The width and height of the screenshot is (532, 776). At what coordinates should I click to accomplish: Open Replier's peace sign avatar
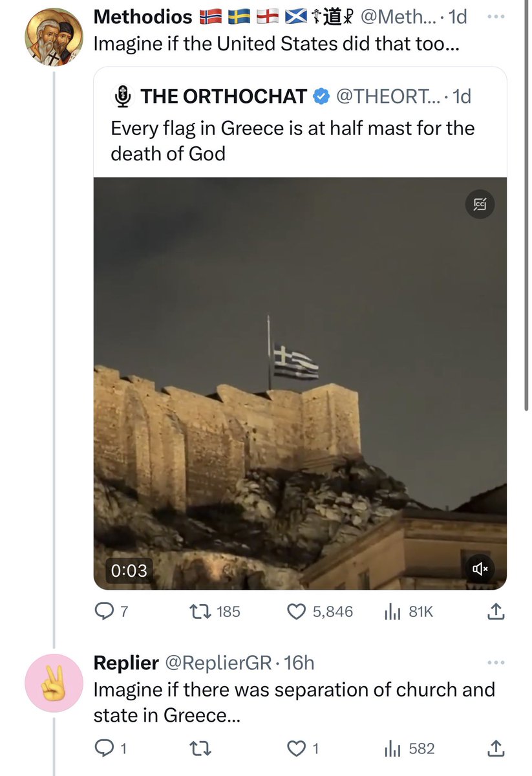54,683
